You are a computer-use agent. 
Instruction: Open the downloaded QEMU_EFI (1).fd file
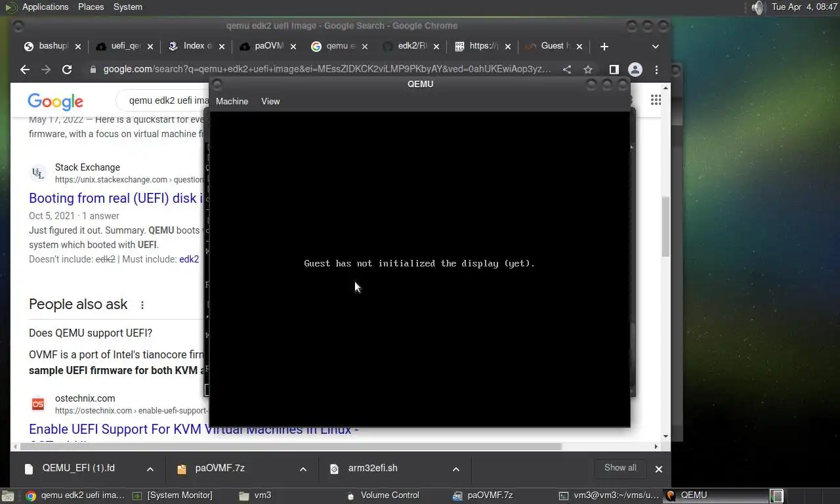click(79, 468)
